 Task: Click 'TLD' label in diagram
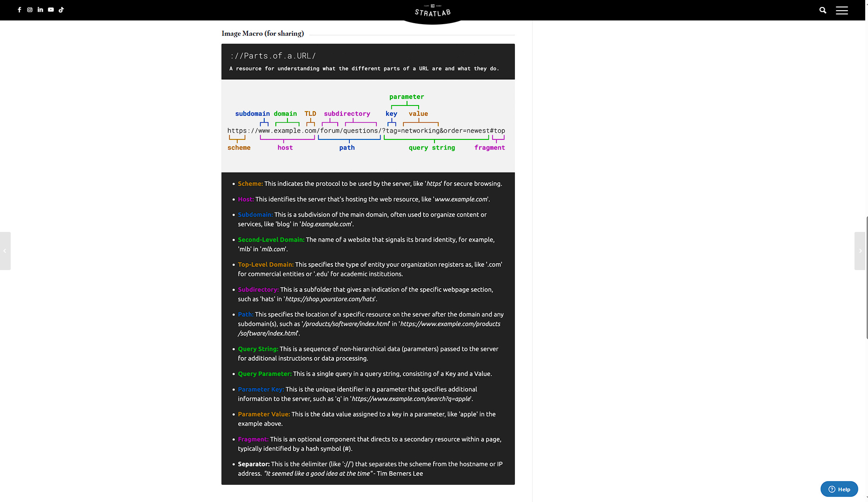pos(310,113)
